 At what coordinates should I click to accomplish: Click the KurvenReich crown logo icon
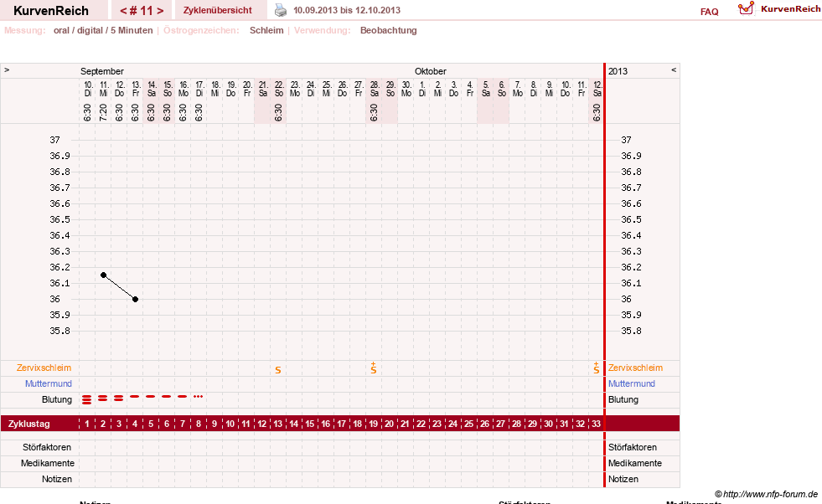coord(746,8)
